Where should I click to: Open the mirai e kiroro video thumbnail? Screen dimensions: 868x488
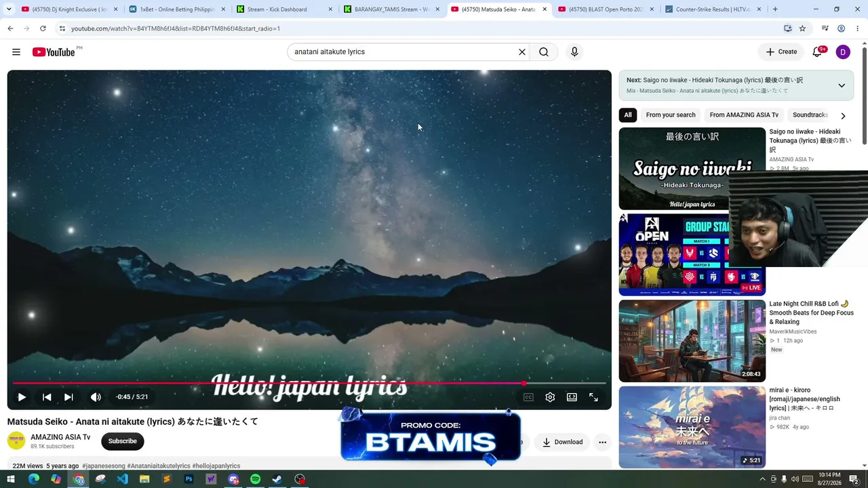tap(692, 427)
